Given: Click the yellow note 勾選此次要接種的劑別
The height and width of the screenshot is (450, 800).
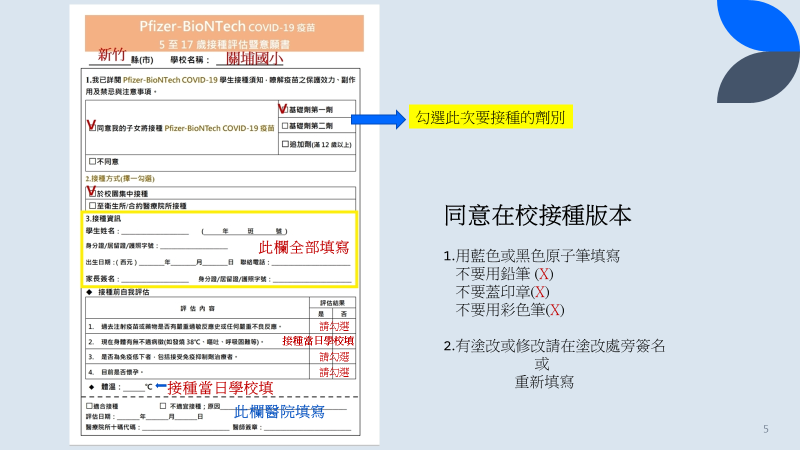Looking at the screenshot, I should [491, 117].
